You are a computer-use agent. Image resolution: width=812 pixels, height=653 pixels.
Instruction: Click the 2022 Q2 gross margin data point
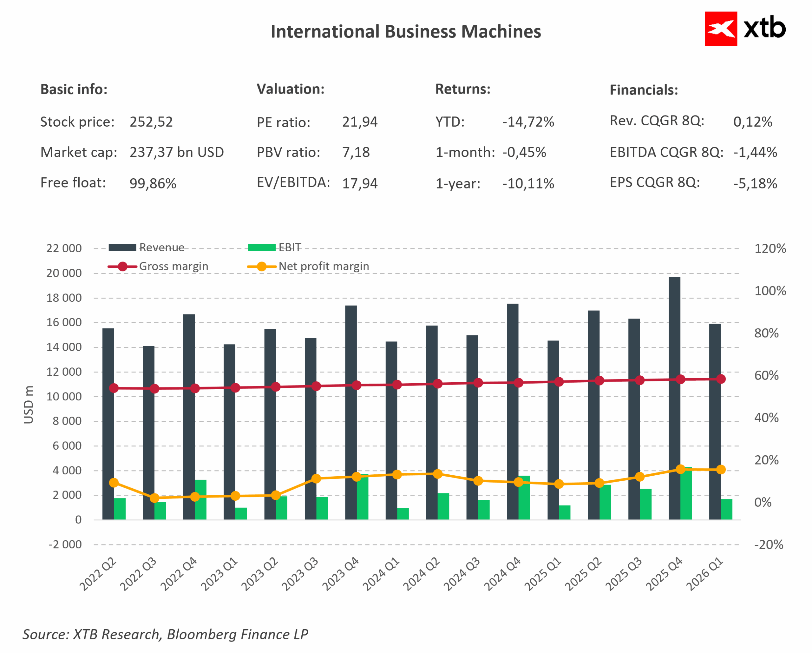(114, 388)
